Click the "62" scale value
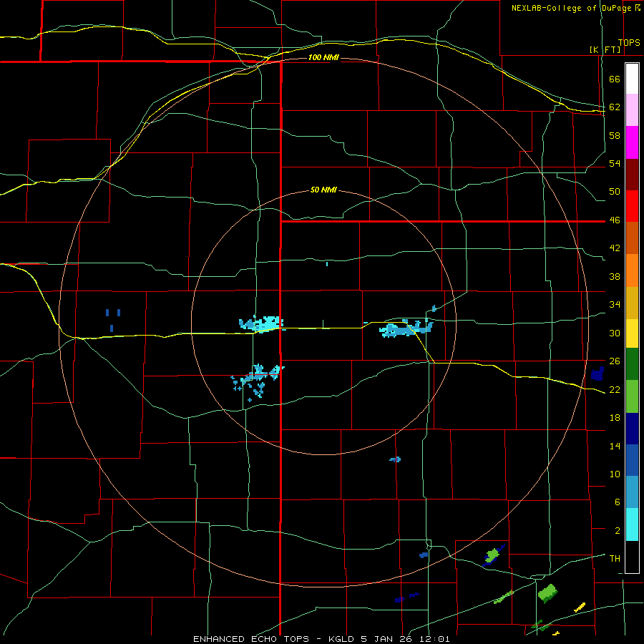 (615, 107)
